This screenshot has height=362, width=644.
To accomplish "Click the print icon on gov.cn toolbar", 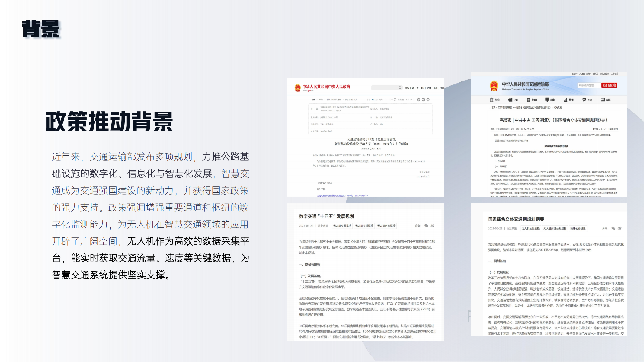I will (x=395, y=100).
